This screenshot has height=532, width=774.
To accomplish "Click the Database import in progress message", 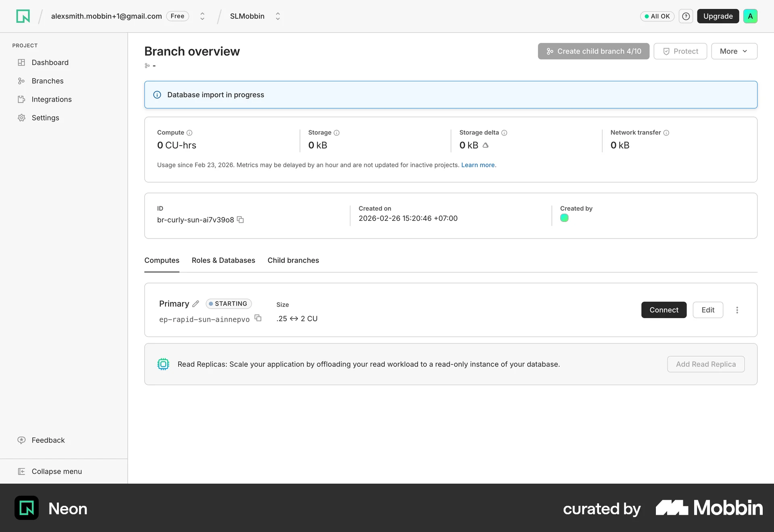I will pyautogui.click(x=216, y=95).
